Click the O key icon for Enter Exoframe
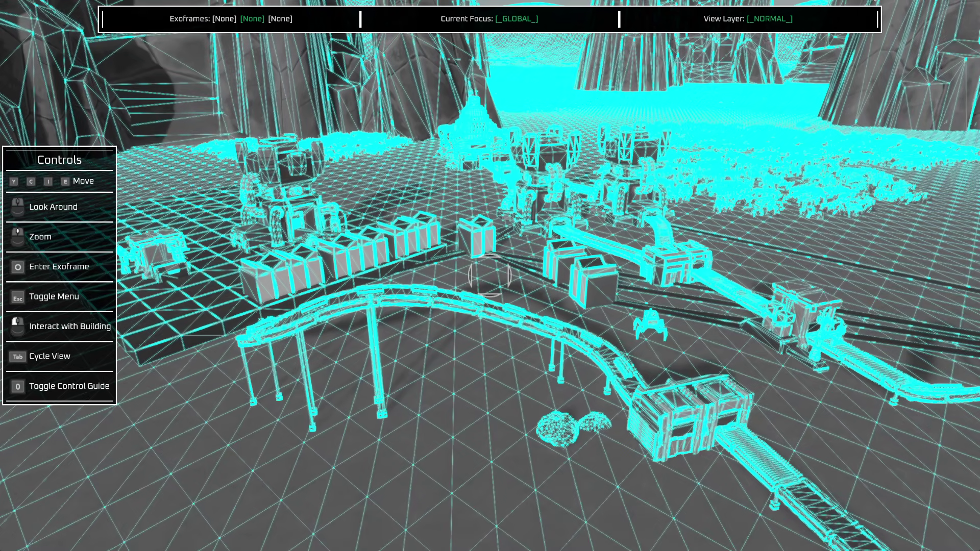The width and height of the screenshot is (980, 551). (18, 267)
